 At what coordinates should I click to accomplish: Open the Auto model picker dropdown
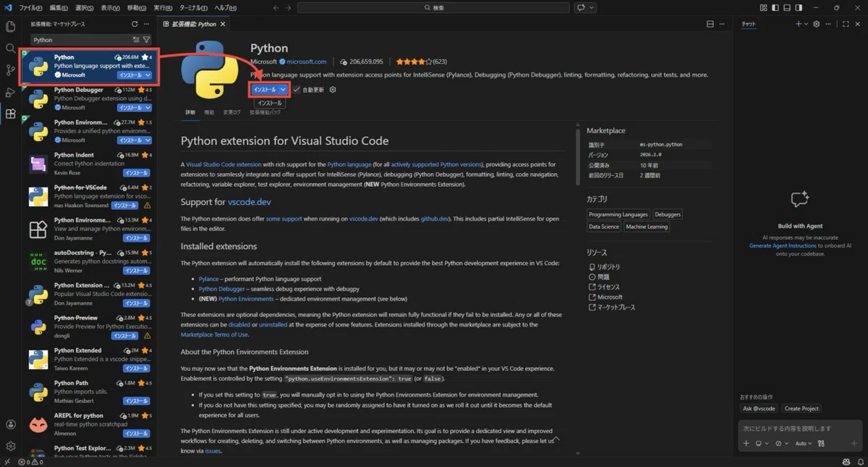(803, 443)
